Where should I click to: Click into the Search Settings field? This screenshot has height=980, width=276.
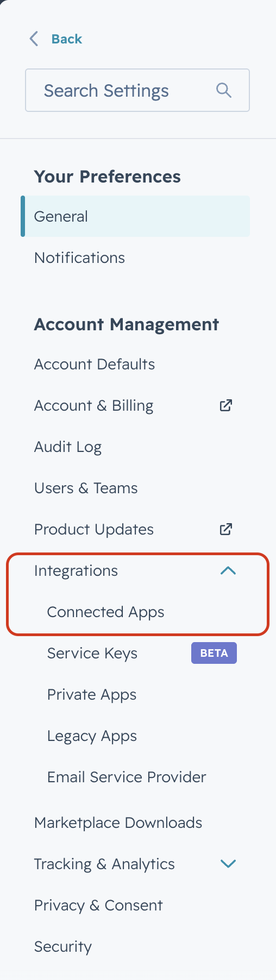(x=137, y=90)
